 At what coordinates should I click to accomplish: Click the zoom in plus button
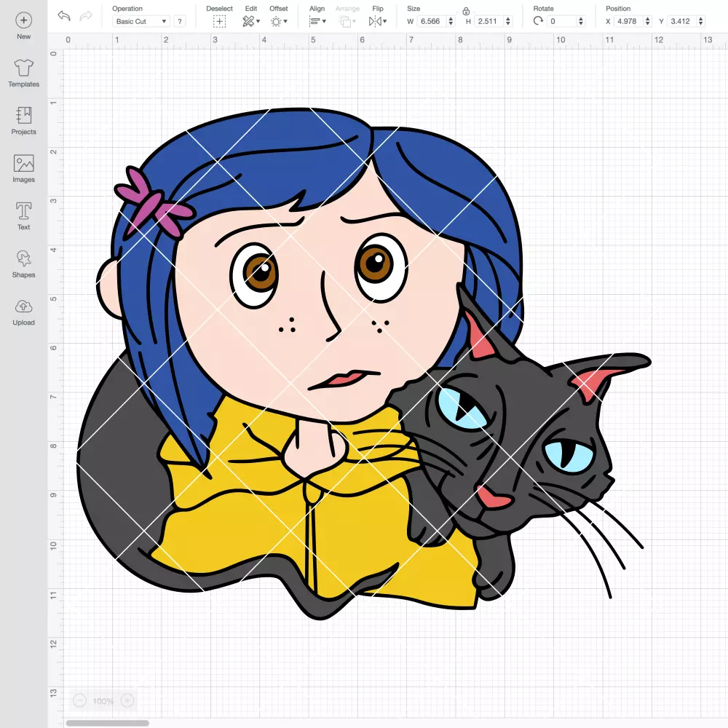pyautogui.click(x=127, y=700)
